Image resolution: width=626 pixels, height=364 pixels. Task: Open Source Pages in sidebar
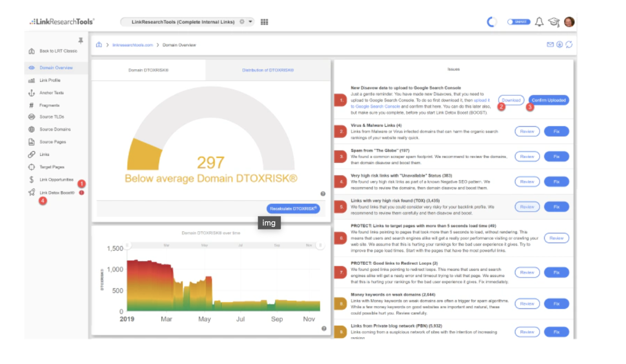click(x=53, y=142)
